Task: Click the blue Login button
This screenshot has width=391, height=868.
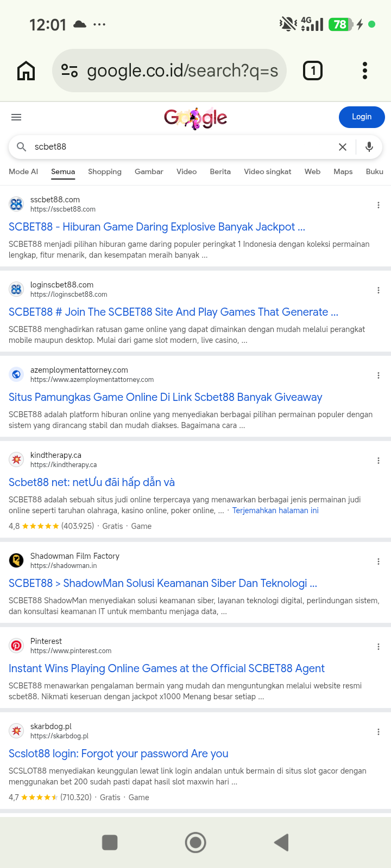Action: pyautogui.click(x=362, y=117)
